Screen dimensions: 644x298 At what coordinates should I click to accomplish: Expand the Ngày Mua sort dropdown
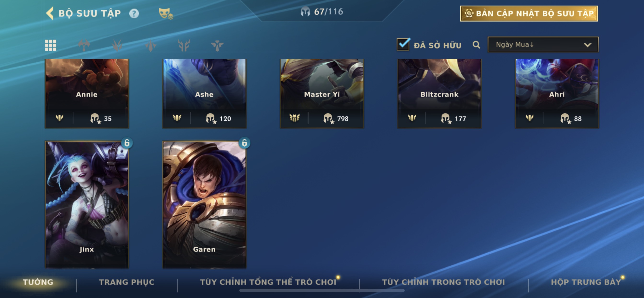point(543,45)
